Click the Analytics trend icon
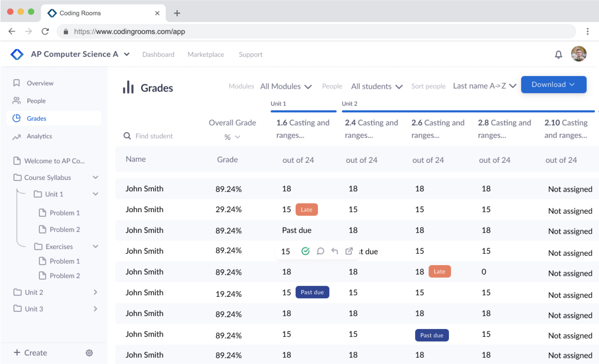Image resolution: width=599 pixels, height=364 pixels. pos(17,137)
